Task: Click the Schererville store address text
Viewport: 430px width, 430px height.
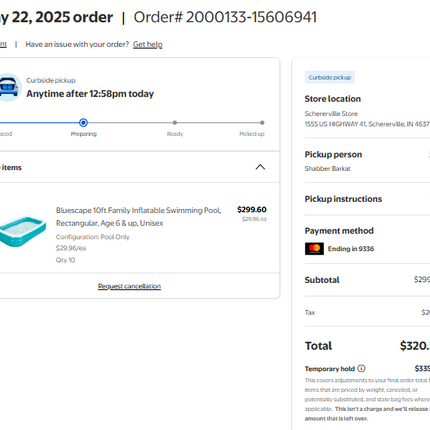Action: (367, 124)
